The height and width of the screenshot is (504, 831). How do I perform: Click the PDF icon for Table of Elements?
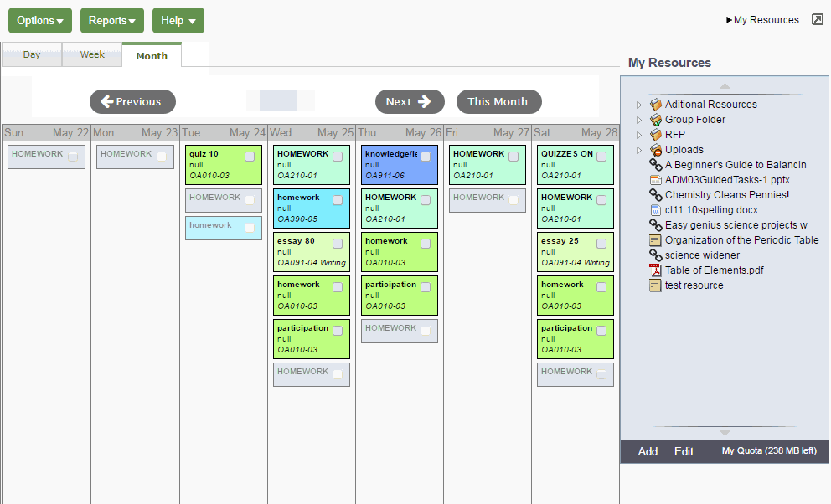tap(656, 270)
